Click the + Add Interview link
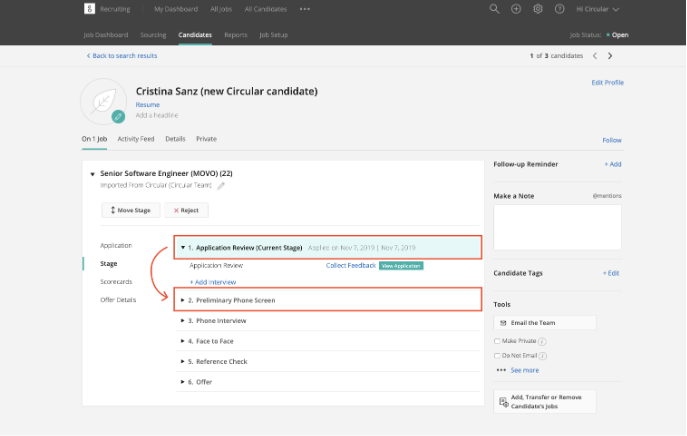Screen dimensions: 687x436 click(212, 282)
